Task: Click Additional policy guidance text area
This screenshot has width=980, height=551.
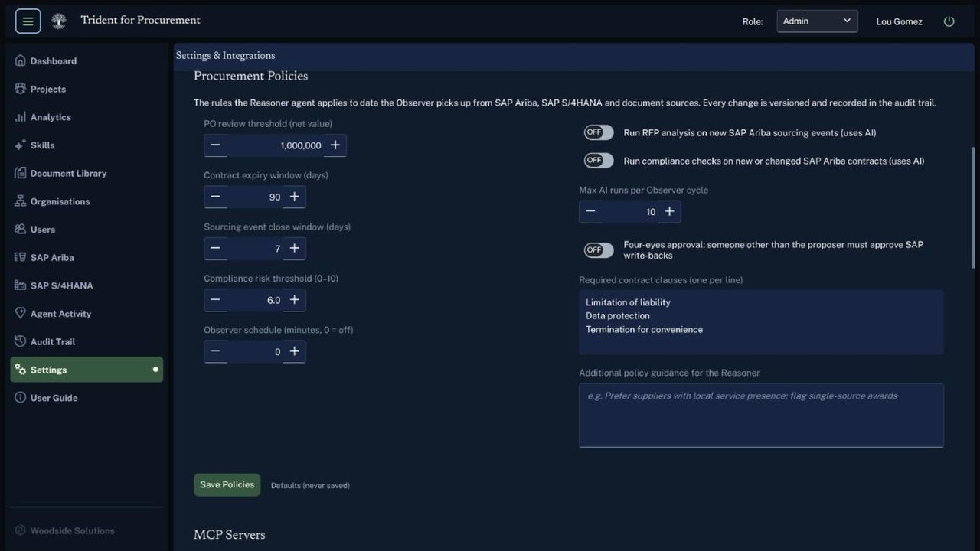Action: 761,415
